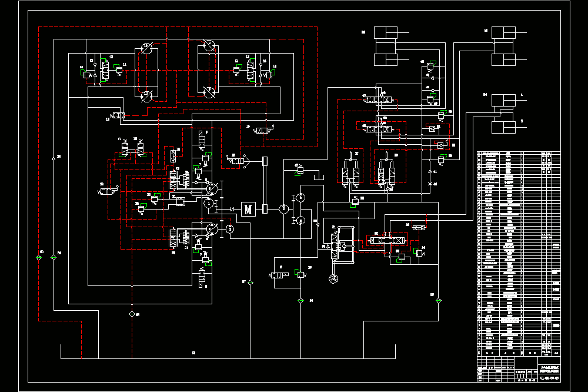Viewport: 588px width, 392px height.
Task: Click check valve arrow on the outer left white line
Action: click(x=54, y=158)
